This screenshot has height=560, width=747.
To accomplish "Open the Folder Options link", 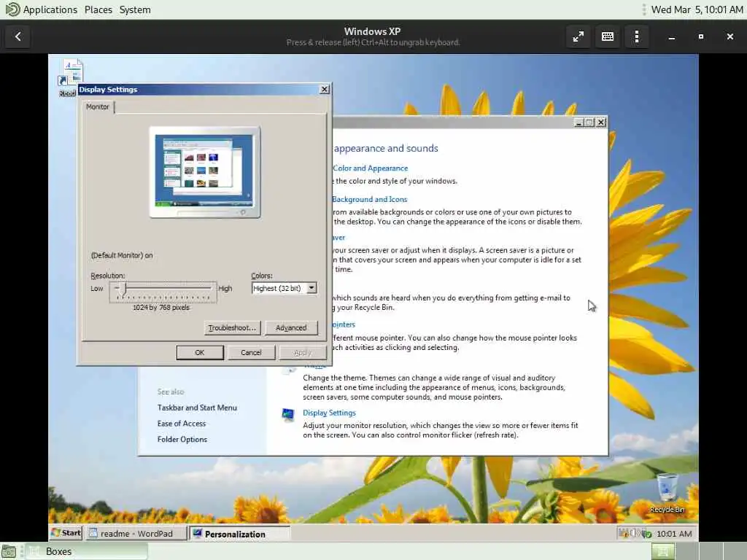I will coord(182,439).
